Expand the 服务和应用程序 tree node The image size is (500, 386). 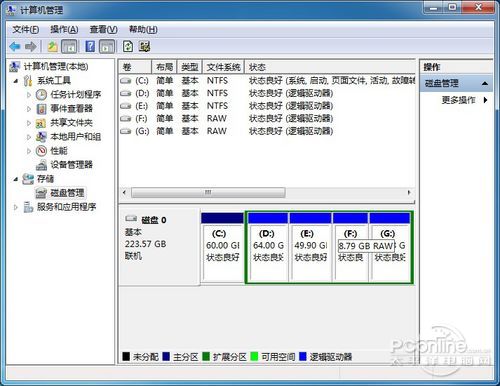pos(16,207)
